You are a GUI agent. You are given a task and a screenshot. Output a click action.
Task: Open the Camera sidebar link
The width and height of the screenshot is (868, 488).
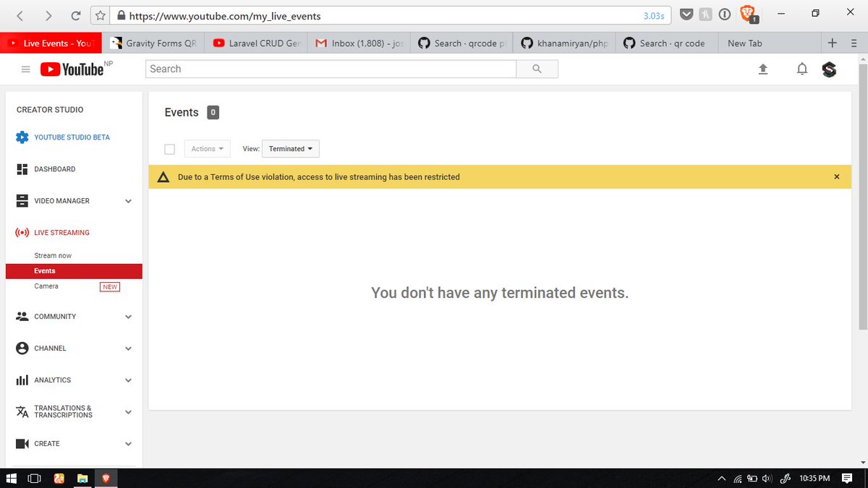(x=46, y=286)
